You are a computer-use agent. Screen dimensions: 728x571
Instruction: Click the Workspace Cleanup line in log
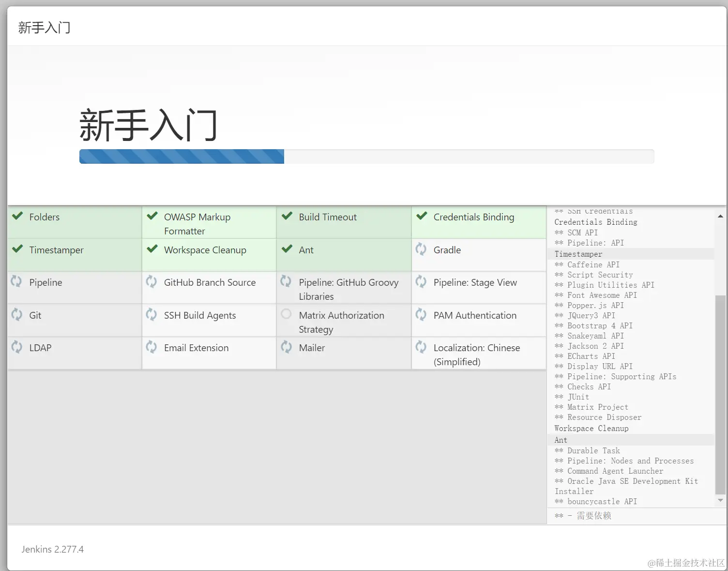[x=591, y=428]
